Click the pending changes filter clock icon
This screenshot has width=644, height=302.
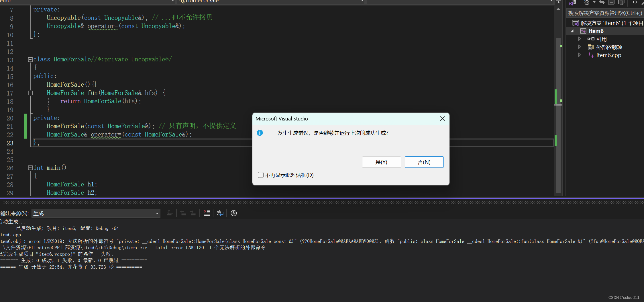coord(587,3)
